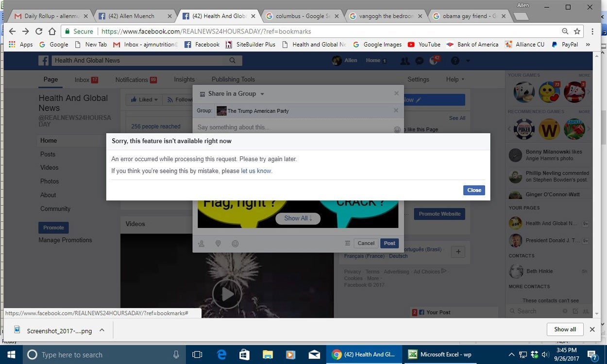
Task: Remove The Trump American Party group selection
Action: click(x=396, y=110)
